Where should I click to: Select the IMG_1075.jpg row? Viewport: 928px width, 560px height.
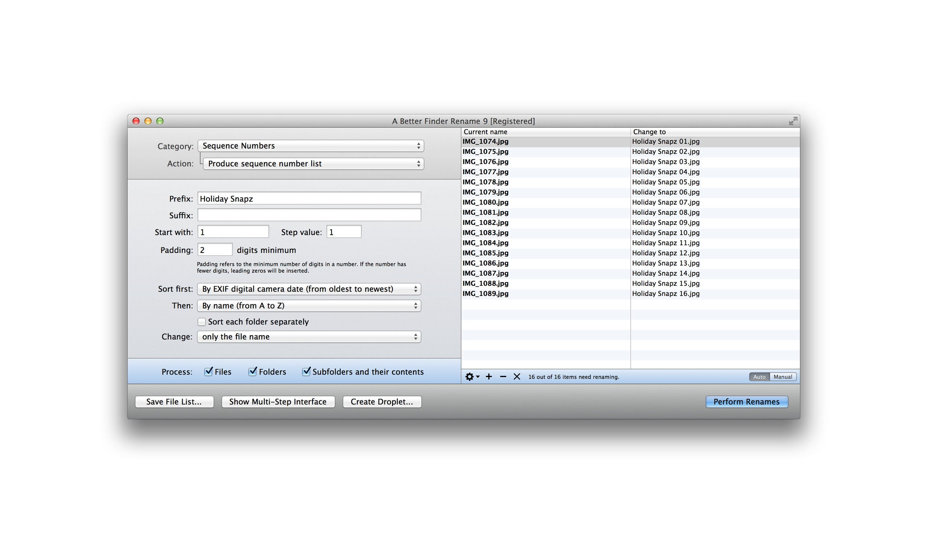(x=631, y=152)
